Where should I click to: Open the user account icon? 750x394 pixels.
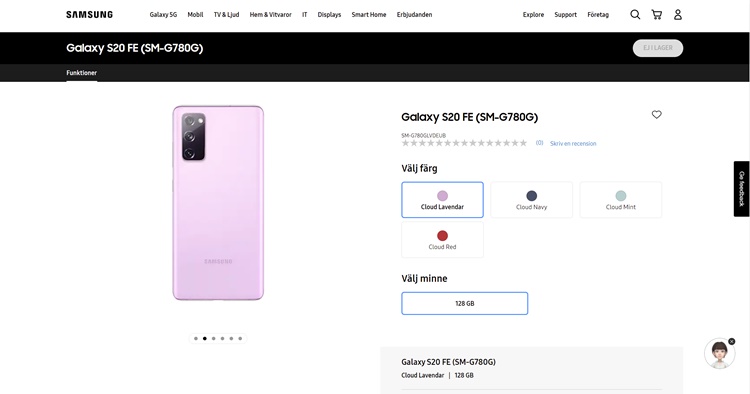[678, 14]
